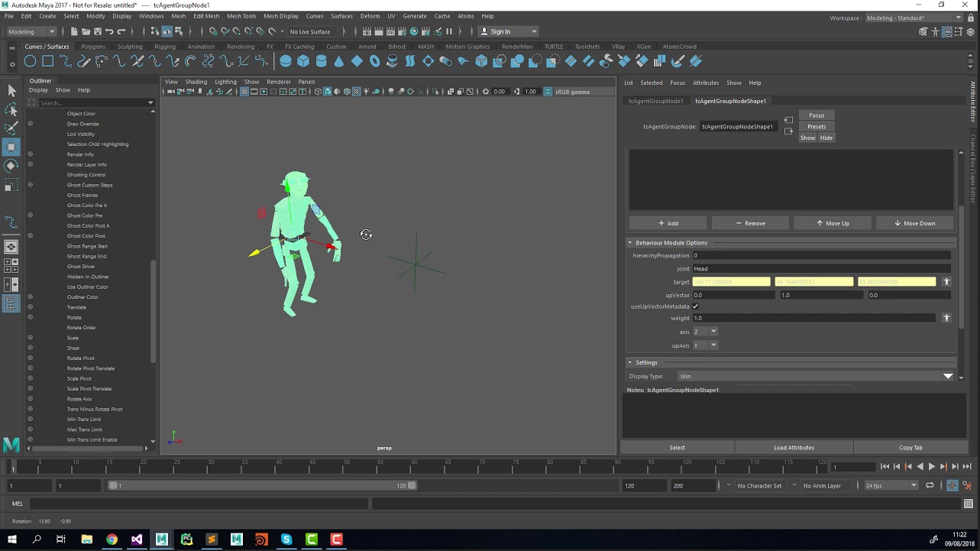Screen dimensions: 980x551
Task: Uncheck the useUpVectorMetadata checkbox
Action: pos(695,306)
